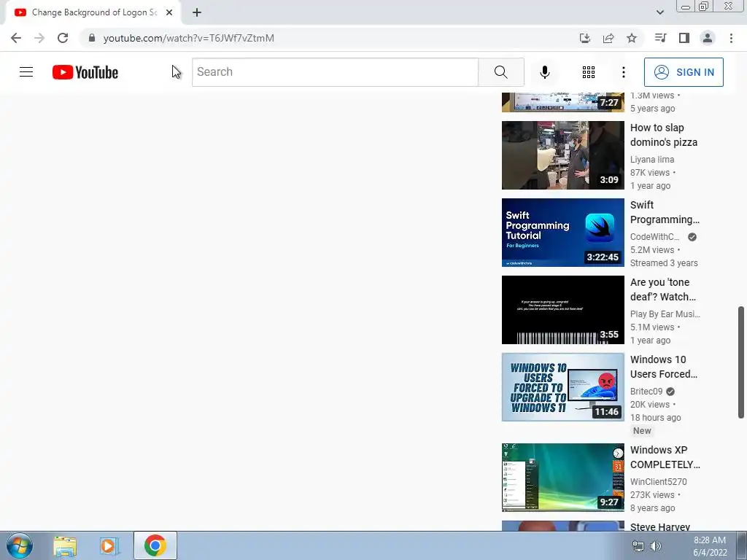Open the CodeWithC... channel name
The width and height of the screenshot is (747, 560).
pos(654,237)
